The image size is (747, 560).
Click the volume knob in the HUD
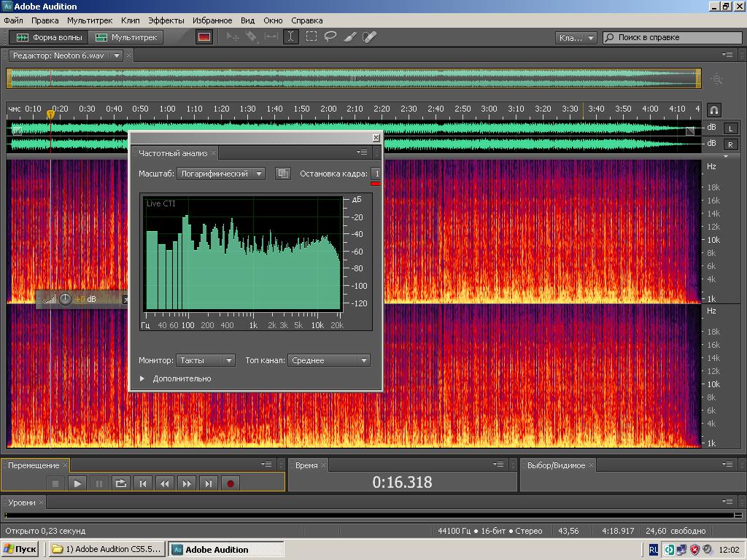point(66,299)
